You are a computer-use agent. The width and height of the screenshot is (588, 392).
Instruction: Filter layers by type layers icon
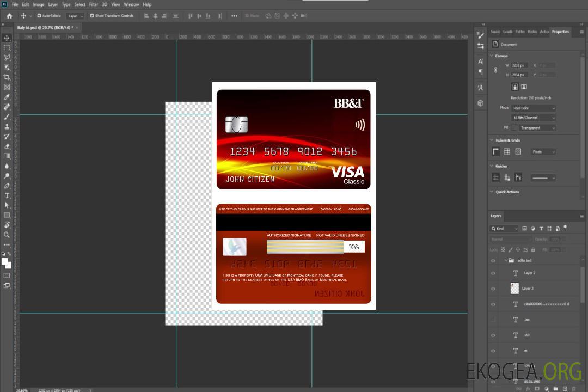(541, 229)
